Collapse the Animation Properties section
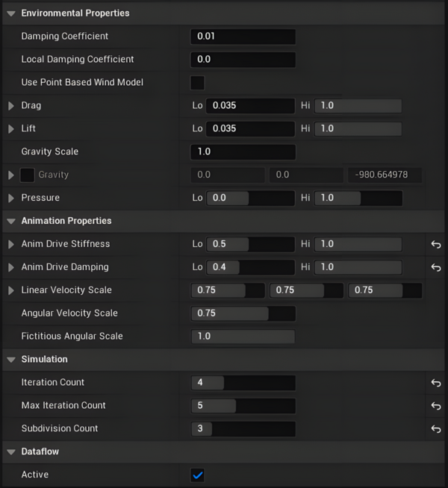This screenshot has width=448, height=488. 11,221
